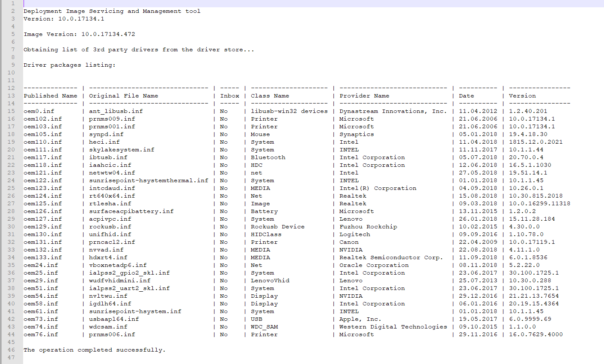Click 'Bluetooth' class name

(268, 157)
